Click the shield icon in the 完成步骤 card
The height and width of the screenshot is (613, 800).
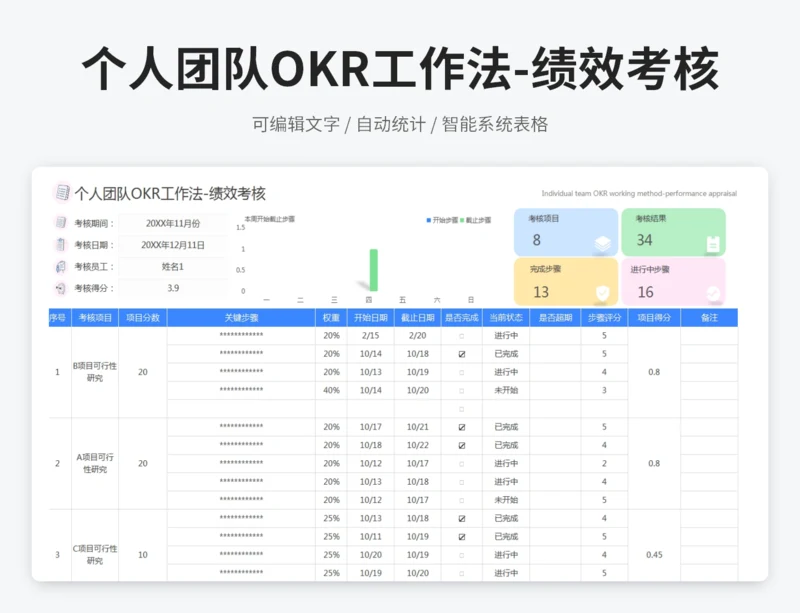(x=603, y=293)
